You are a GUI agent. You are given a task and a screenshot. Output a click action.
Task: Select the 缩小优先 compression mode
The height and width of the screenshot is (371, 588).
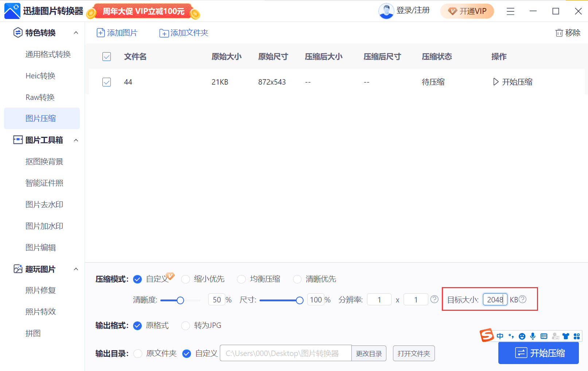186,279
